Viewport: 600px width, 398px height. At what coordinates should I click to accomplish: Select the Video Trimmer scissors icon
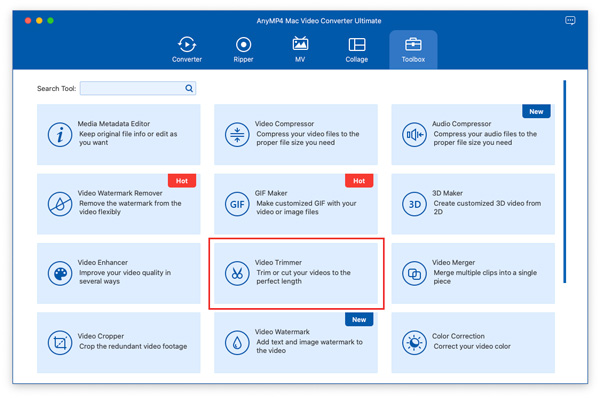point(237,273)
